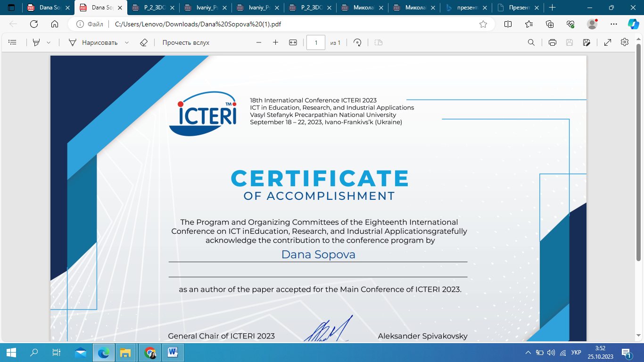Toggle Edge split screen view

pos(508,24)
